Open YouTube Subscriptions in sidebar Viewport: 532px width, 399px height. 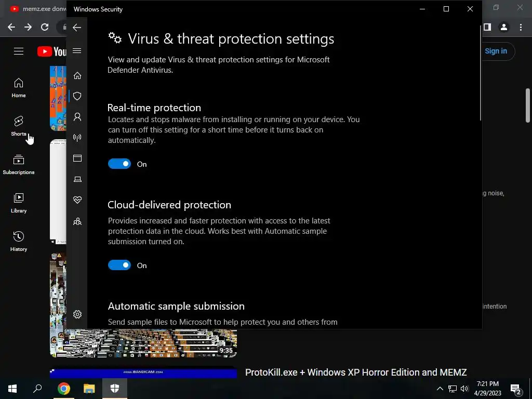coord(19,165)
